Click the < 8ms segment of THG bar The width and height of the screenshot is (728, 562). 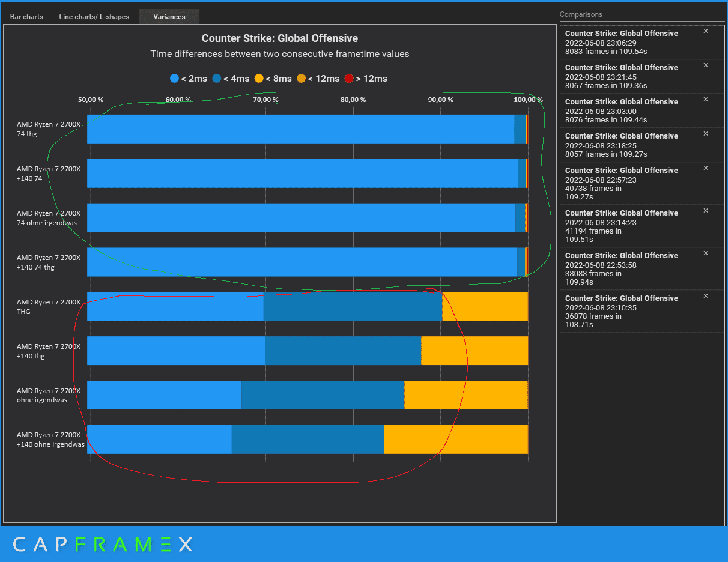[485, 306]
